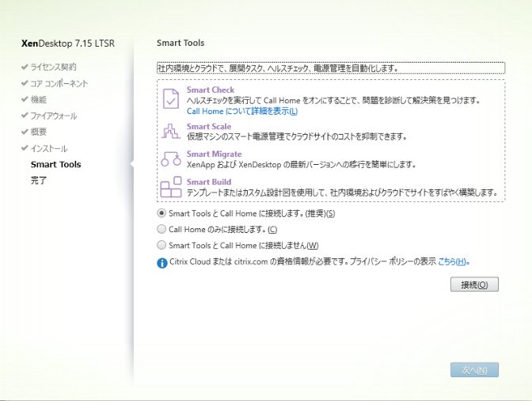
Task: Click Smart Tools page heading
Action: click(180, 43)
